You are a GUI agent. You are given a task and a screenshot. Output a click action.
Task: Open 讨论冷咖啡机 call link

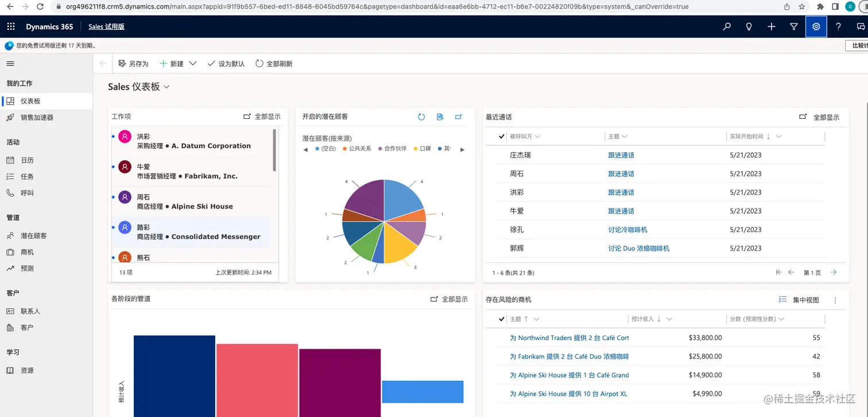[627, 230]
